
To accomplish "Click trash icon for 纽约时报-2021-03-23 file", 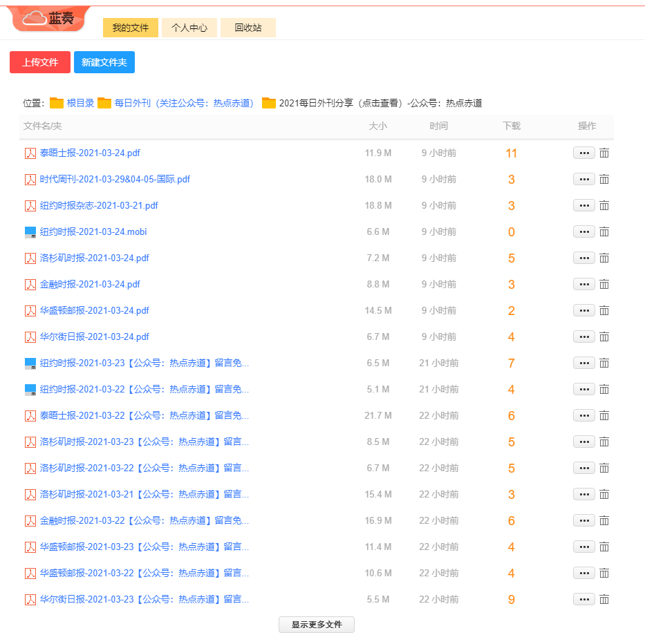I will pyautogui.click(x=604, y=363).
